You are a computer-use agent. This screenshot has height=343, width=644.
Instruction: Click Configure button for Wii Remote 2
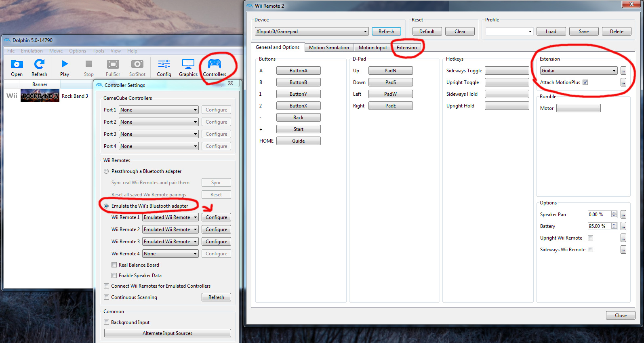pyautogui.click(x=216, y=229)
